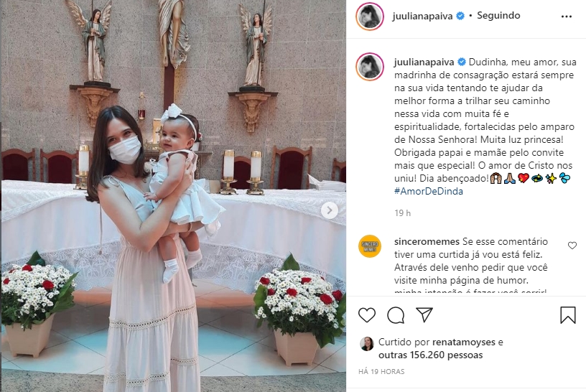The width and height of the screenshot is (586, 392).
Task: Click the photo of the woman holding the baby
Action: tap(173, 196)
